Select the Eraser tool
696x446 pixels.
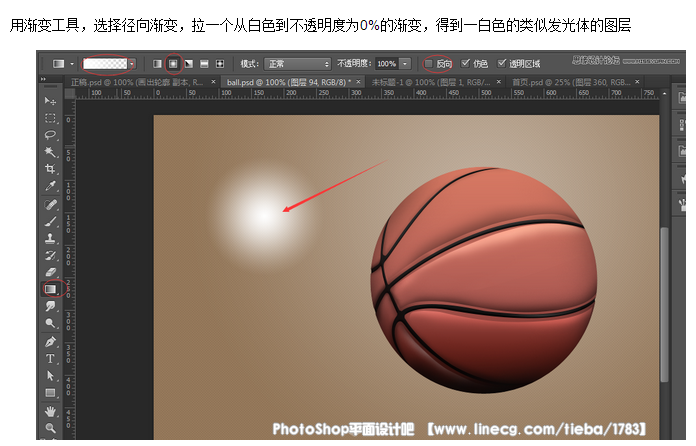point(50,272)
